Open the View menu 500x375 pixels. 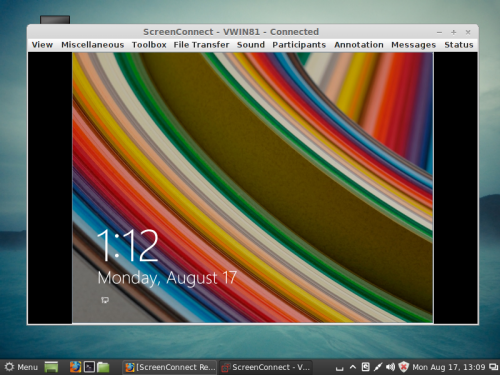42,45
